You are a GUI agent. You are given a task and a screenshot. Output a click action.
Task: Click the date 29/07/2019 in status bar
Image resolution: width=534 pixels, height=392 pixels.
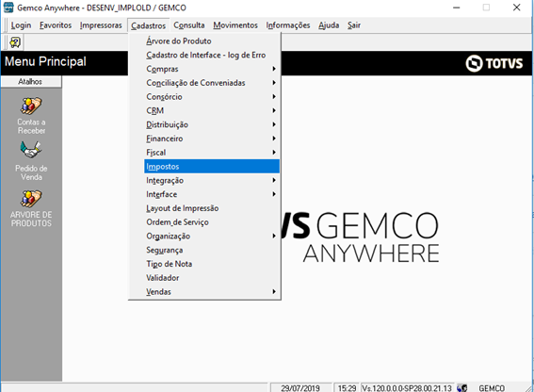coord(300,388)
